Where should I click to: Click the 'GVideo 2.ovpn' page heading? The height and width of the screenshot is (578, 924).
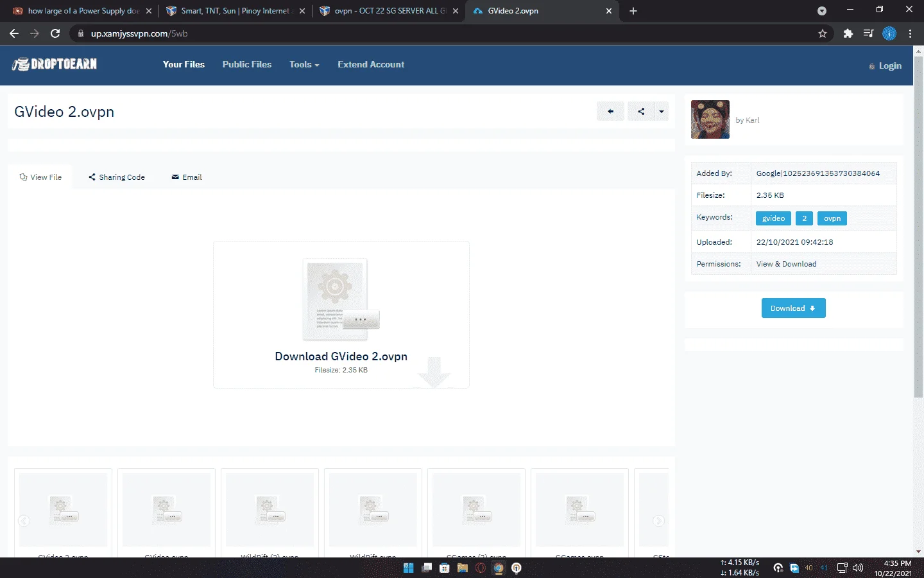[64, 112]
